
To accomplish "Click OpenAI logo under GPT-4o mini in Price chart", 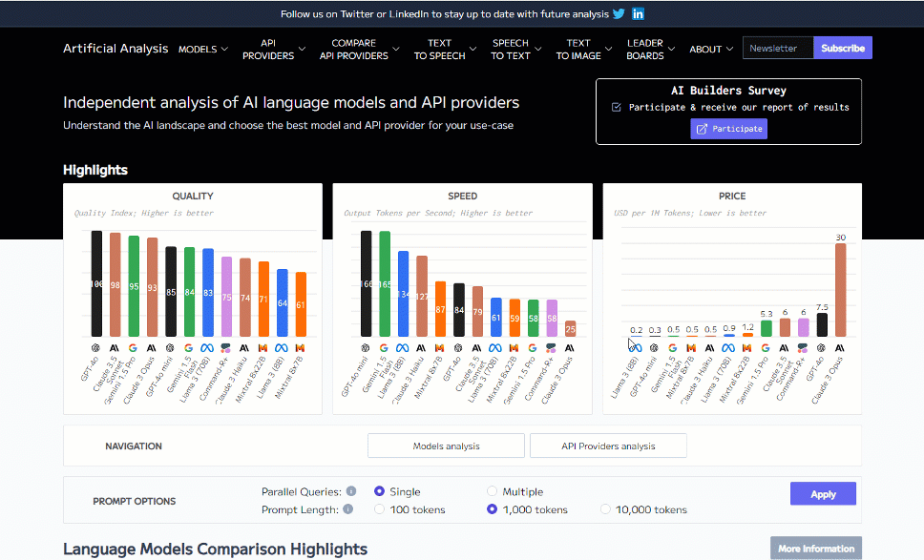I will (654, 348).
